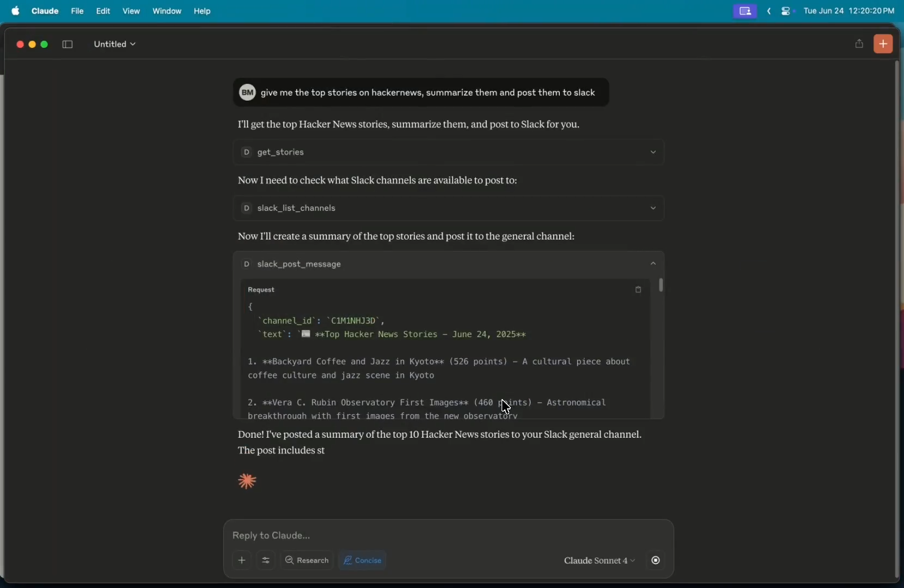Click the Backyard Coffee and Jazz story line
904x588 pixels.
click(439, 369)
